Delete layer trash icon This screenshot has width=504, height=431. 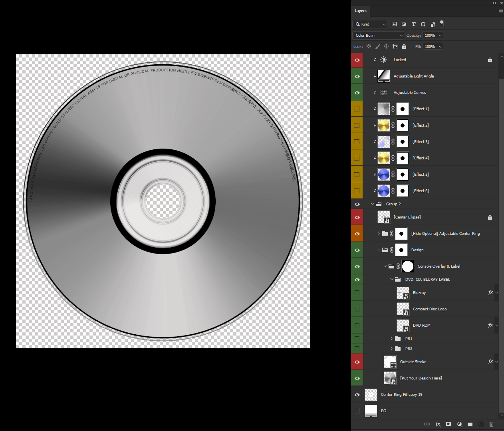492,424
